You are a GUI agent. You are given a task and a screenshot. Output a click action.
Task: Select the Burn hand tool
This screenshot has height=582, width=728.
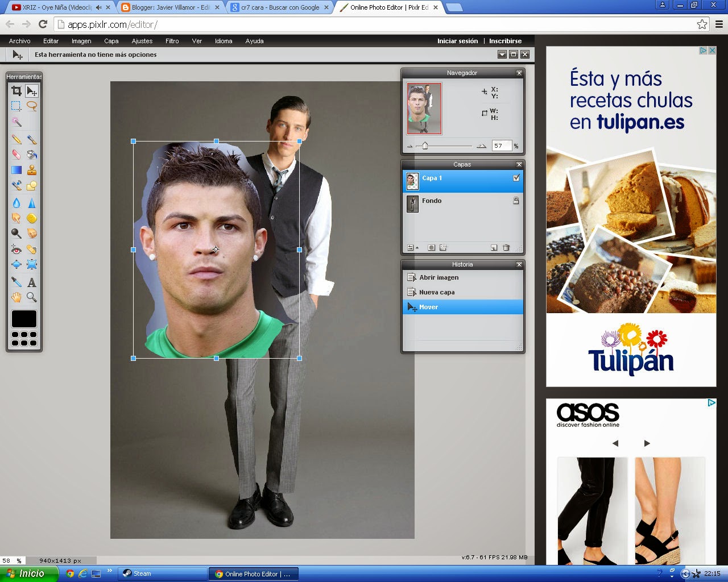[x=32, y=234]
